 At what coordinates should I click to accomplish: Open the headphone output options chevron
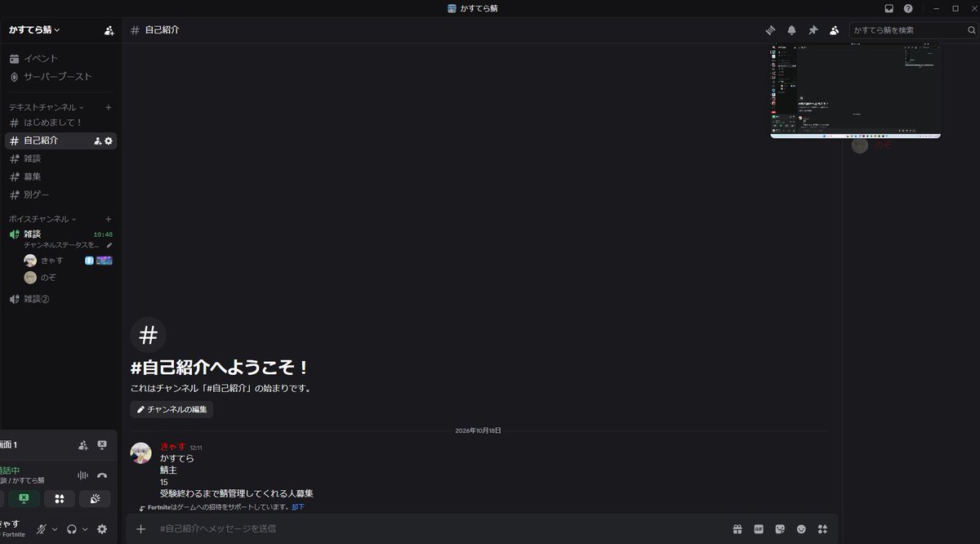tap(85, 529)
